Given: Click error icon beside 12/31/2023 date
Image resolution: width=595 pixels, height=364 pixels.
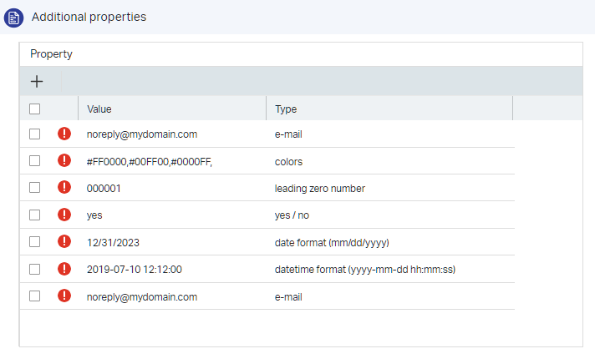Looking at the screenshot, I should [64, 242].
